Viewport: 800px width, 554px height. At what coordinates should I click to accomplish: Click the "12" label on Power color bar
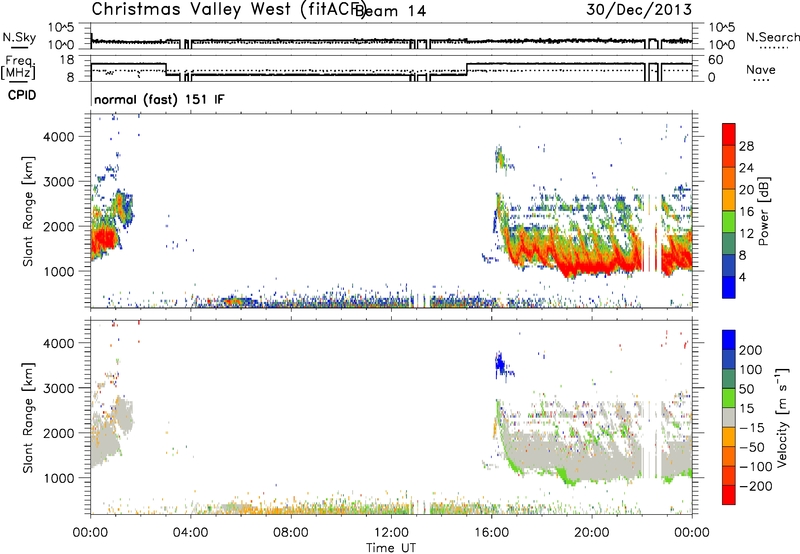point(746,234)
